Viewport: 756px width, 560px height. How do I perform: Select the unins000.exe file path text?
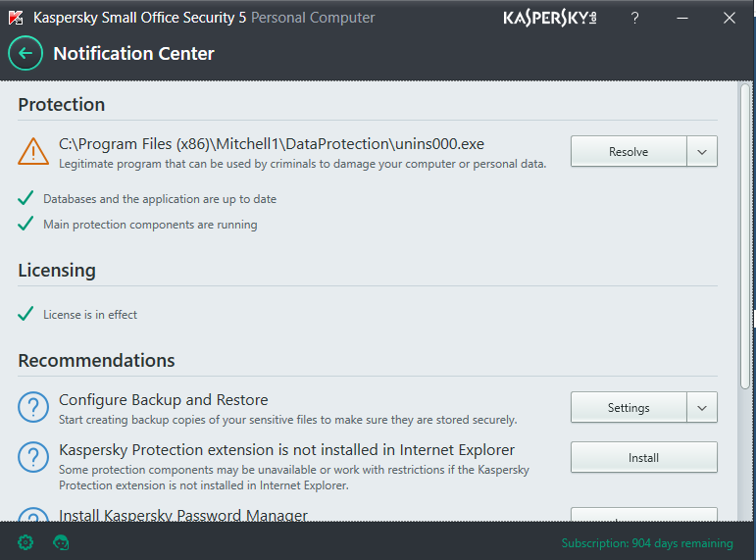point(272,144)
